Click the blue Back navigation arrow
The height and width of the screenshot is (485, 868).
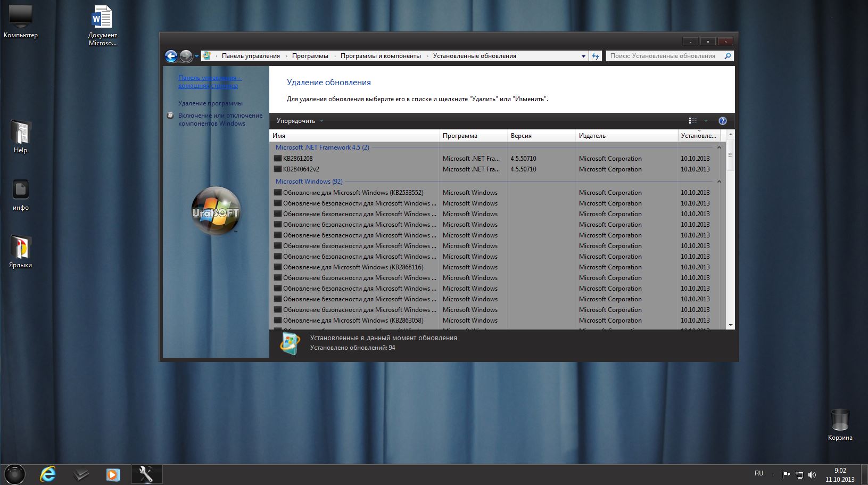tap(171, 56)
